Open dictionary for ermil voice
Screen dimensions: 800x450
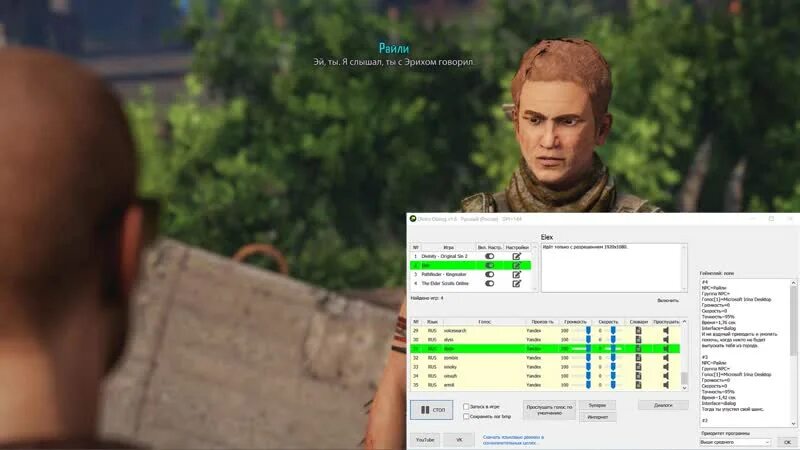(638, 385)
